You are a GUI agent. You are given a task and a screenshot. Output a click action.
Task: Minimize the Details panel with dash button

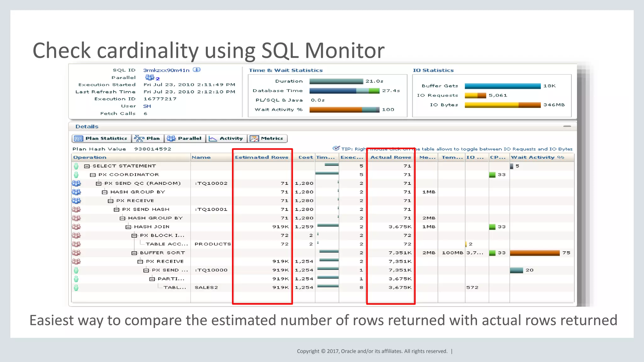(x=567, y=126)
